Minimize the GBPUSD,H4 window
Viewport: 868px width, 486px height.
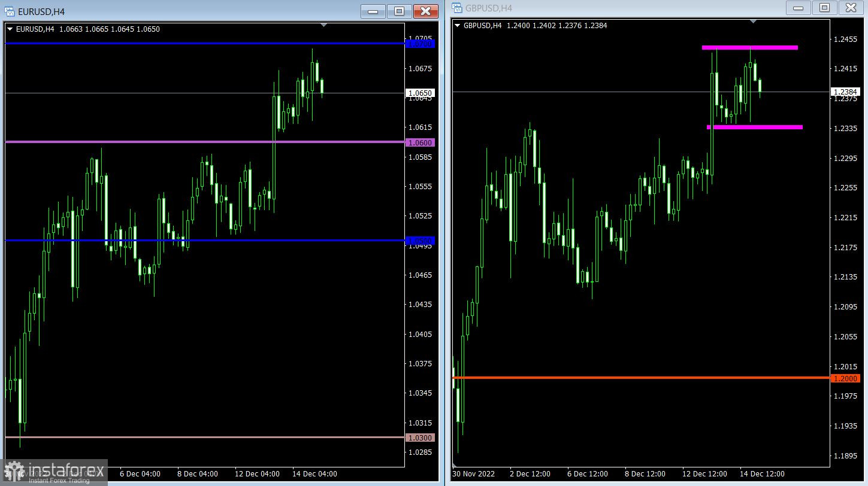799,8
